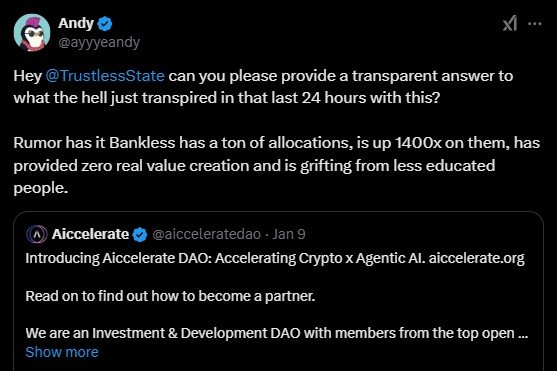
Task: Open the @aicceleratedao handle
Action: tap(206, 234)
